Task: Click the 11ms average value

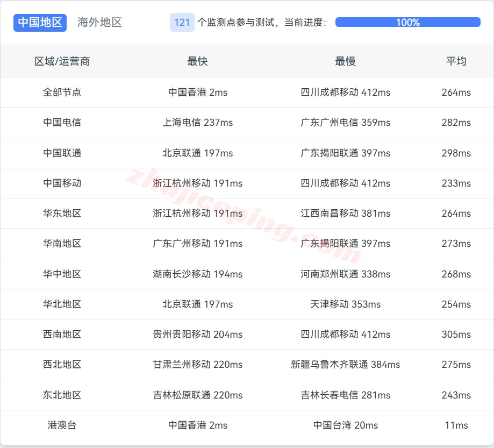Action: (456, 425)
